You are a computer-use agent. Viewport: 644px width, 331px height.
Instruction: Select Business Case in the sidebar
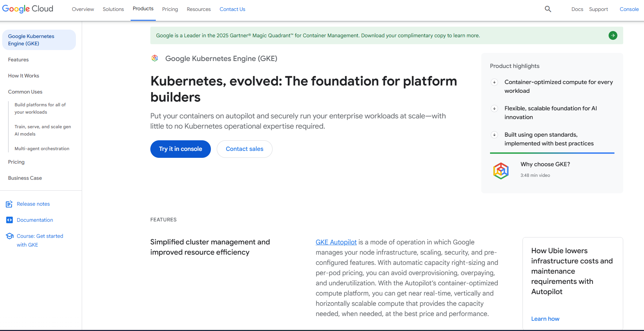click(25, 178)
